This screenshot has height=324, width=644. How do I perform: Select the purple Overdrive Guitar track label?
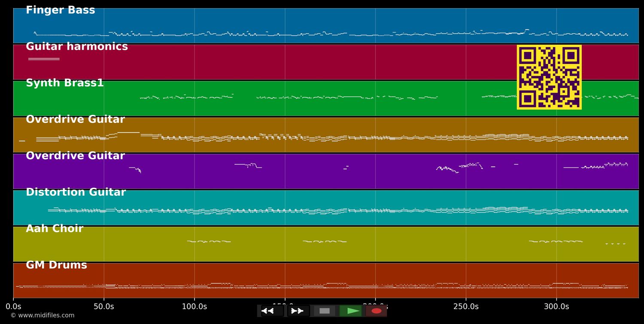75,156
